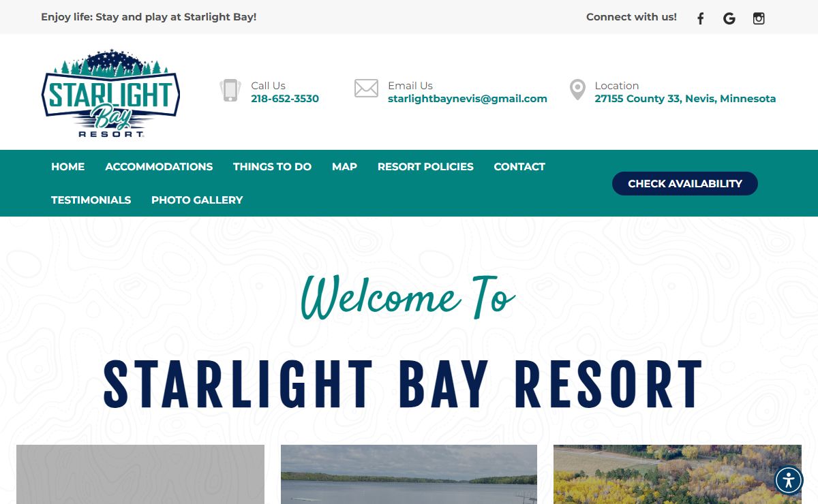Open the accessibility widget icon
The height and width of the screenshot is (504, 818).
point(789,480)
